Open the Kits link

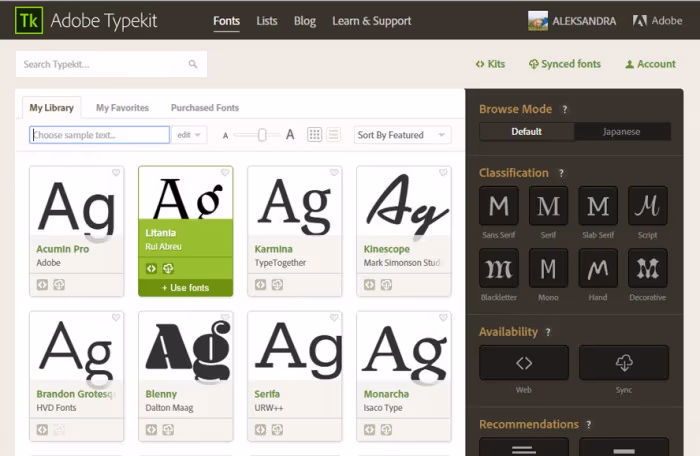(x=490, y=64)
